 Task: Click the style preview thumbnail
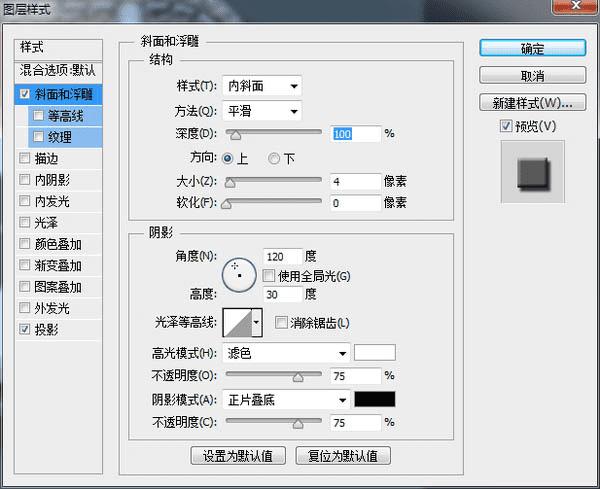[x=533, y=172]
